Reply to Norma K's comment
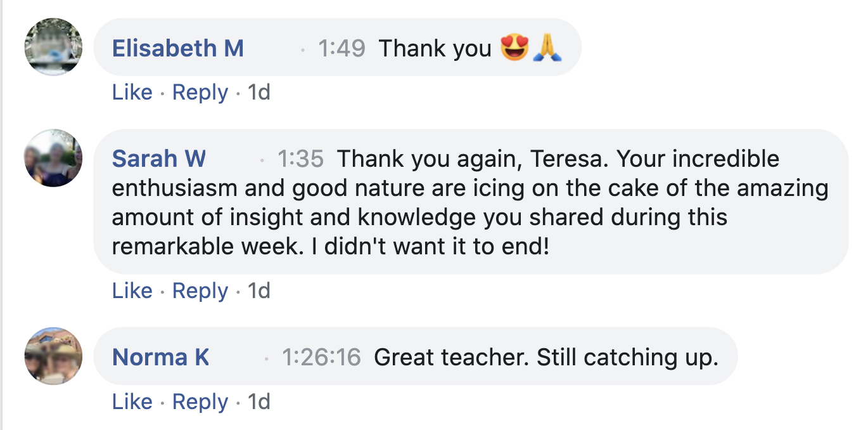 pyautogui.click(x=200, y=401)
